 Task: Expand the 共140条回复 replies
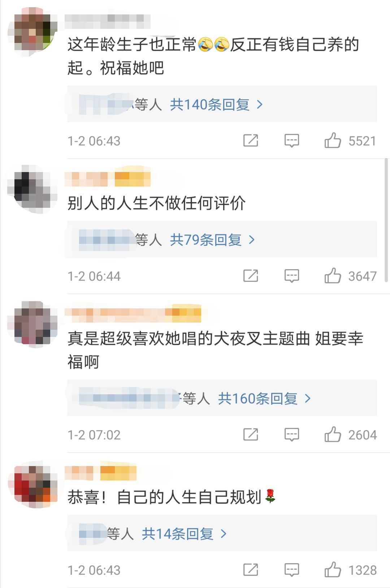216,105
